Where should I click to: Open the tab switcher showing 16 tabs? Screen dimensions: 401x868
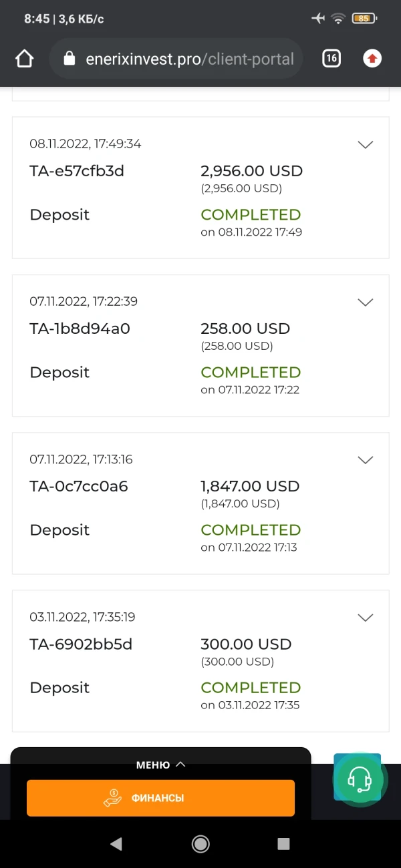click(x=331, y=59)
